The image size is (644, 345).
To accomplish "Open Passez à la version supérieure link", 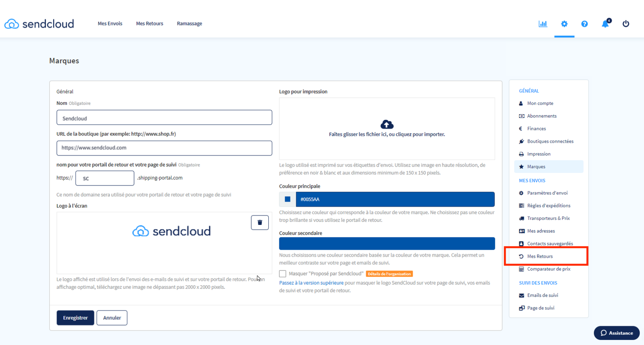I will (311, 283).
